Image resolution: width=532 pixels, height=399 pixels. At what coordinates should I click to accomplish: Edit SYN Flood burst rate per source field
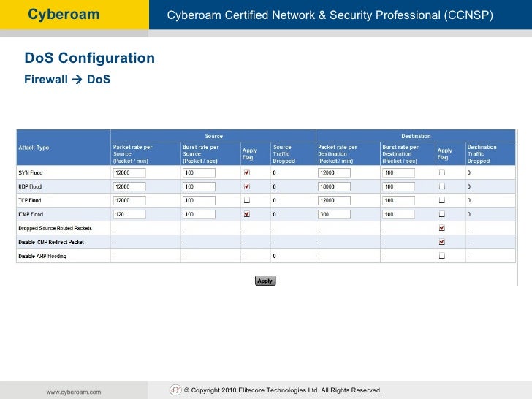pos(199,172)
